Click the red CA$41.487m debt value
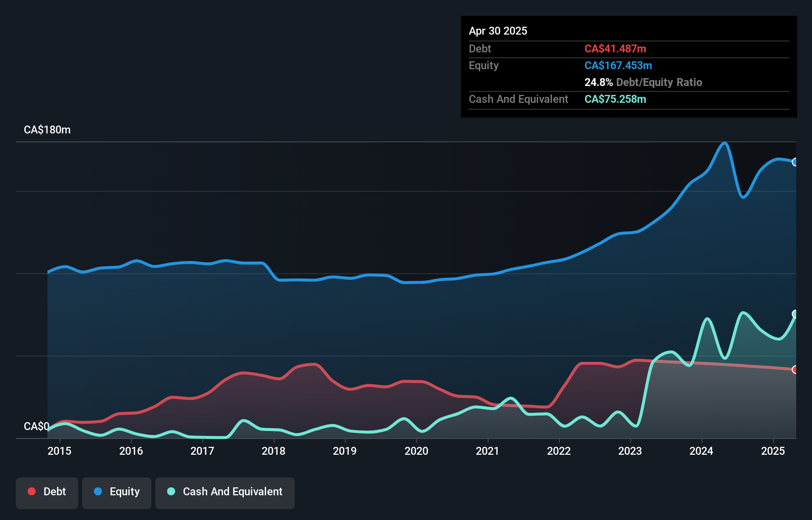The height and width of the screenshot is (520, 812). [x=616, y=48]
